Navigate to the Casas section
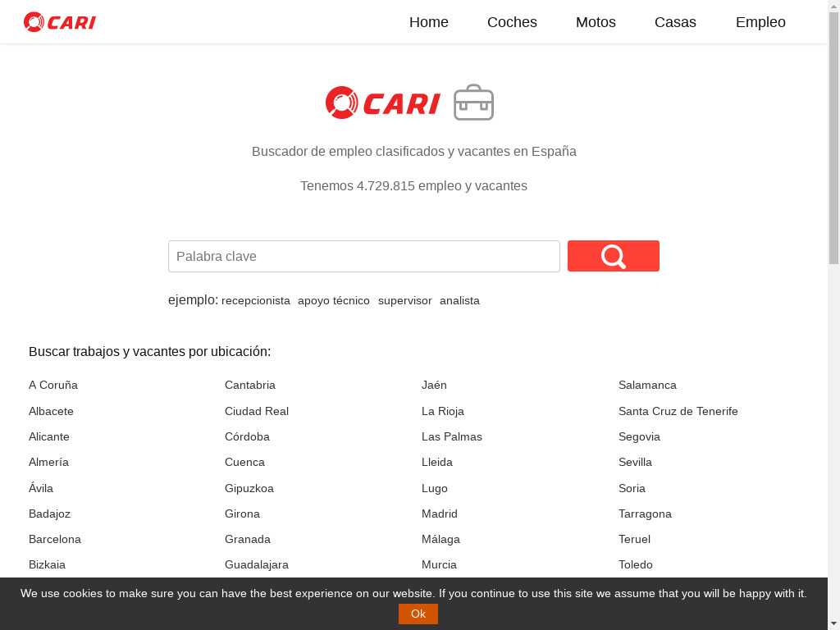840x630 pixels. [675, 22]
